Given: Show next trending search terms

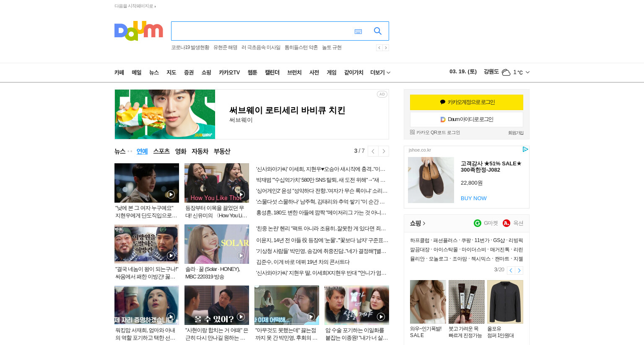Looking at the screenshot, I should click(386, 48).
